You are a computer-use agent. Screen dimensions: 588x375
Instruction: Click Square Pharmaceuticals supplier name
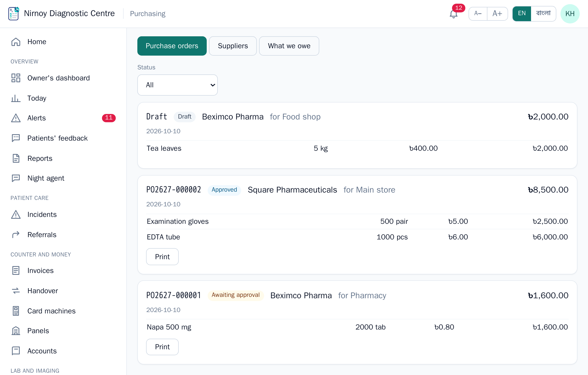coord(292,190)
